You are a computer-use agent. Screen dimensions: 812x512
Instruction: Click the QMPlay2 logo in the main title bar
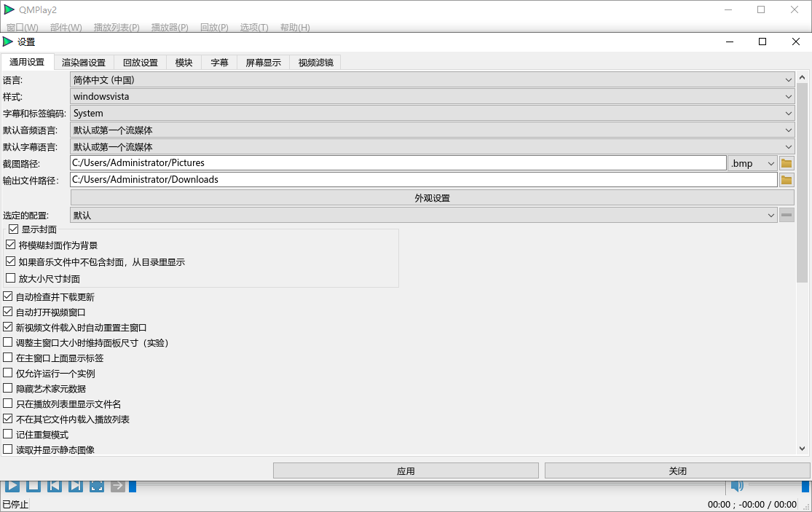9,9
